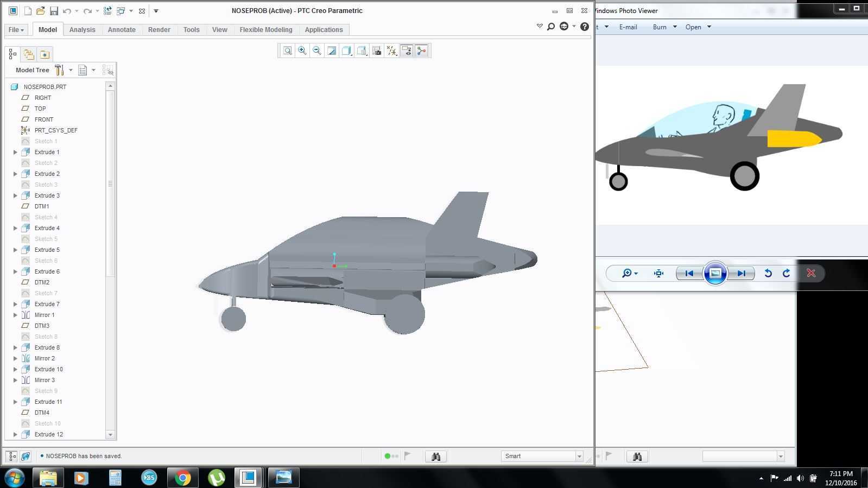This screenshot has height=488, width=868.
Task: Click the Command Search magnifier icon
Action: pyautogui.click(x=551, y=27)
